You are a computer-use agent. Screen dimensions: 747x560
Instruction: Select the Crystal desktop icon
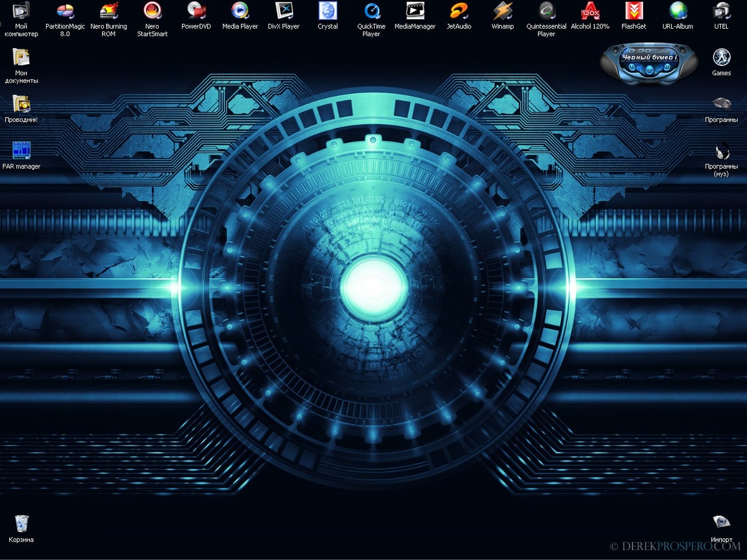tap(327, 16)
